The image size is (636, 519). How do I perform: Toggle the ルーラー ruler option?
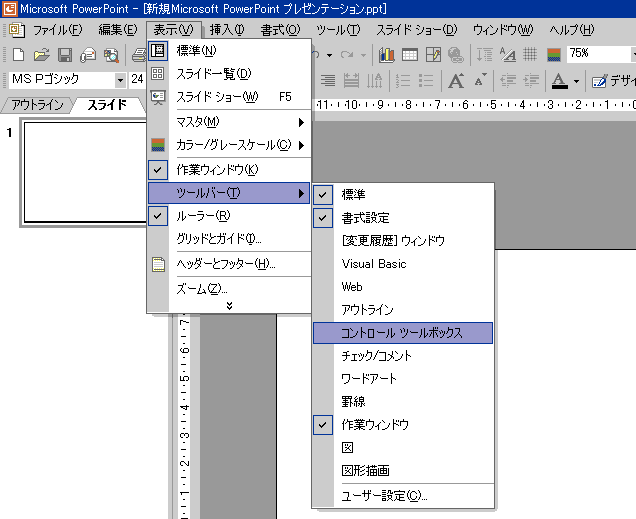tap(203, 215)
